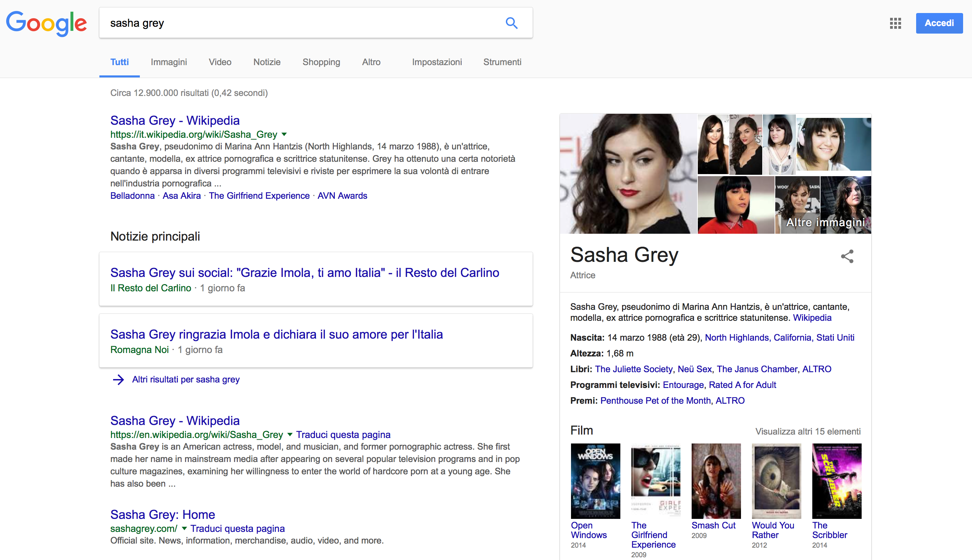Open Penthouse Pet of the Month link
The width and height of the screenshot is (972, 560).
[x=655, y=401]
